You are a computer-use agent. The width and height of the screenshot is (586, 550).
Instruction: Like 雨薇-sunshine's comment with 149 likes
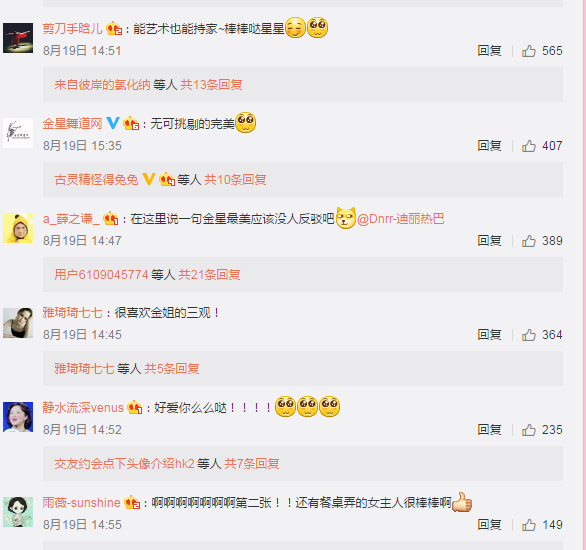(529, 525)
